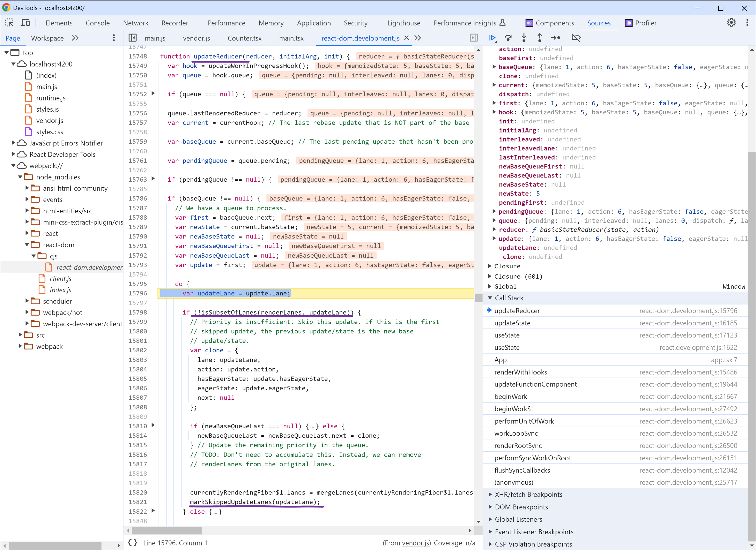Click the navigator horizontal scrollbar
The image size is (756, 550).
click(x=55, y=546)
